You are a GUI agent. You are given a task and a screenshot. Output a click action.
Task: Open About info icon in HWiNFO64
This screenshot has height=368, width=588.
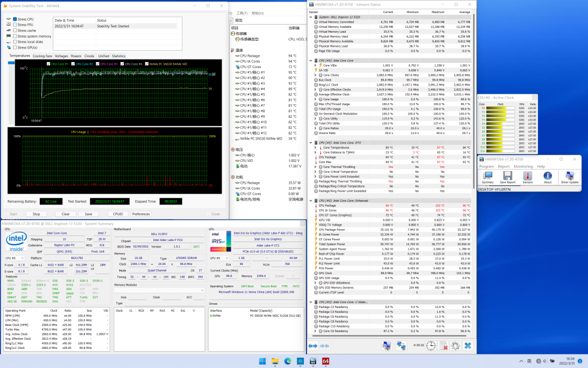click(548, 177)
